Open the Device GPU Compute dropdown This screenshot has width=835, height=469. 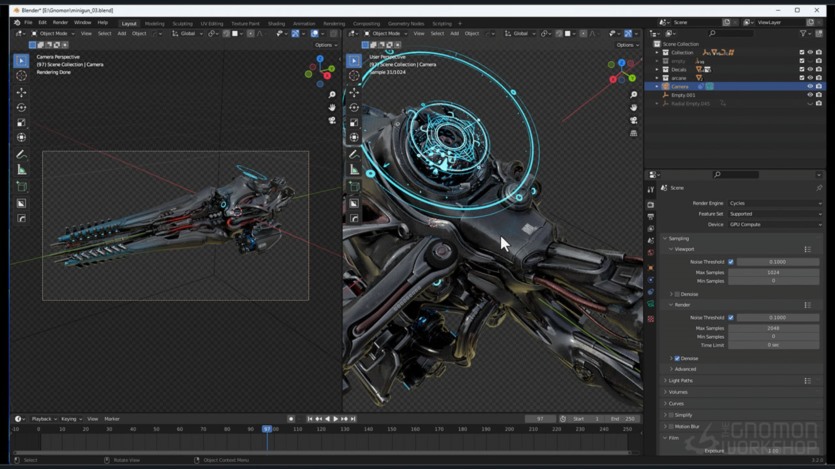(x=775, y=225)
